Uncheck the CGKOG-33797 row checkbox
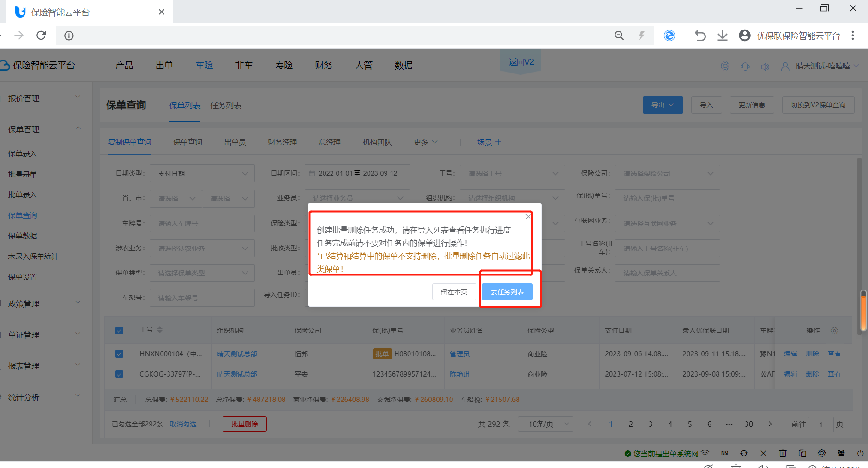The image size is (868, 468). pyautogui.click(x=119, y=374)
